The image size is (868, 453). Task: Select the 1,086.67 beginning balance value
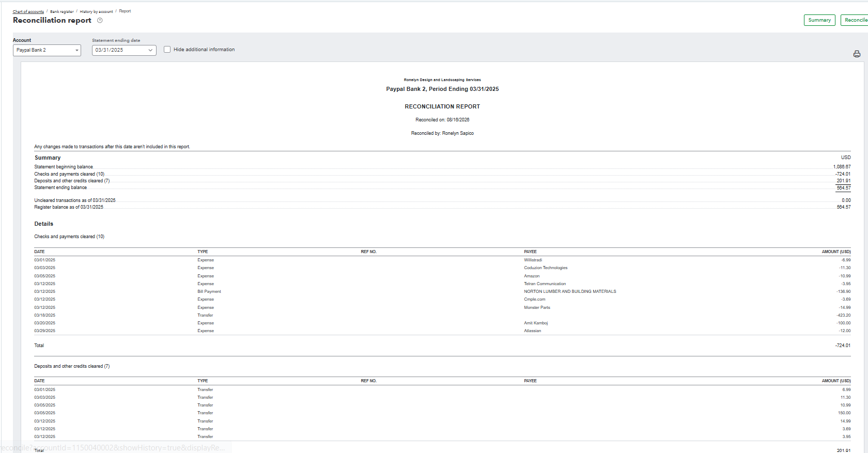pos(842,167)
